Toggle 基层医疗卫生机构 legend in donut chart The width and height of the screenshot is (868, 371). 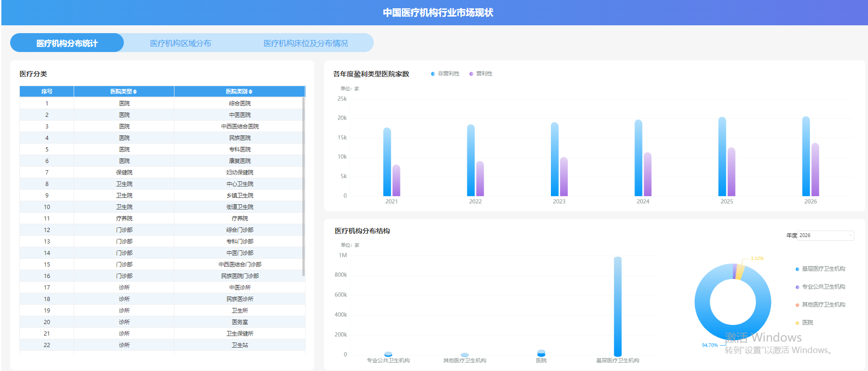820,269
